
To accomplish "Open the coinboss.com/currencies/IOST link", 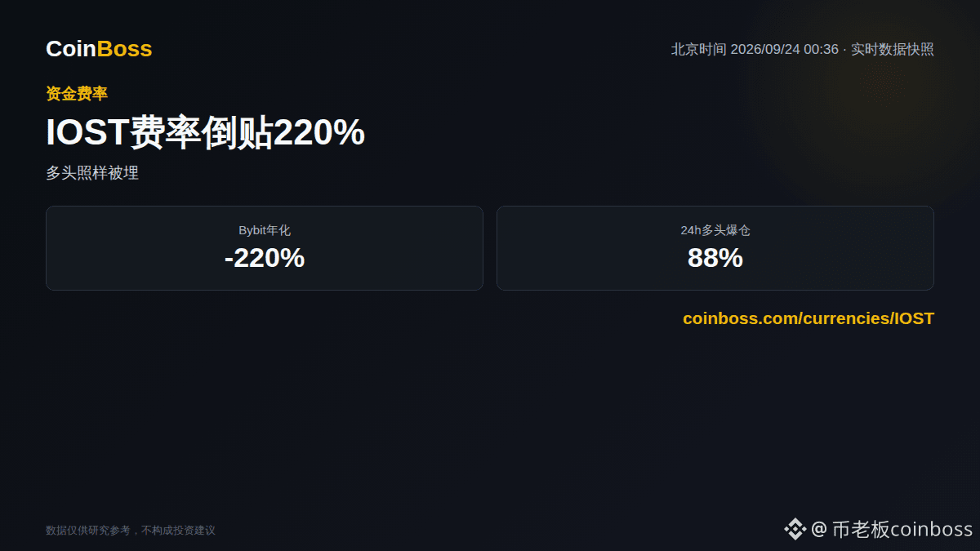I will tap(808, 318).
